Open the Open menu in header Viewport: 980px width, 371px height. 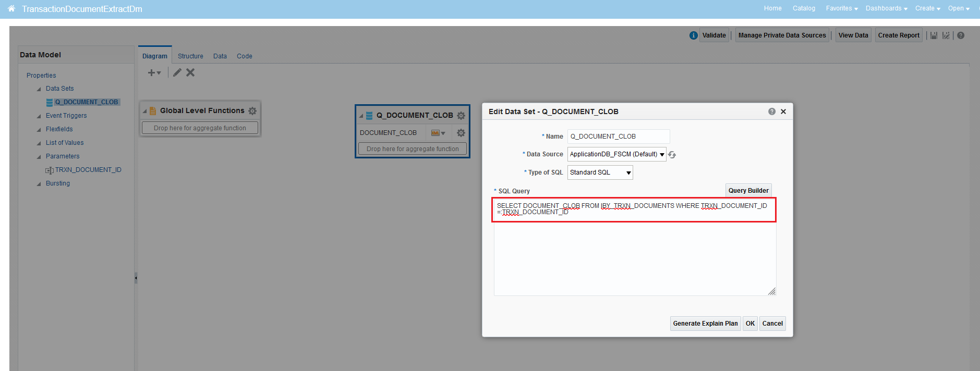[959, 8]
